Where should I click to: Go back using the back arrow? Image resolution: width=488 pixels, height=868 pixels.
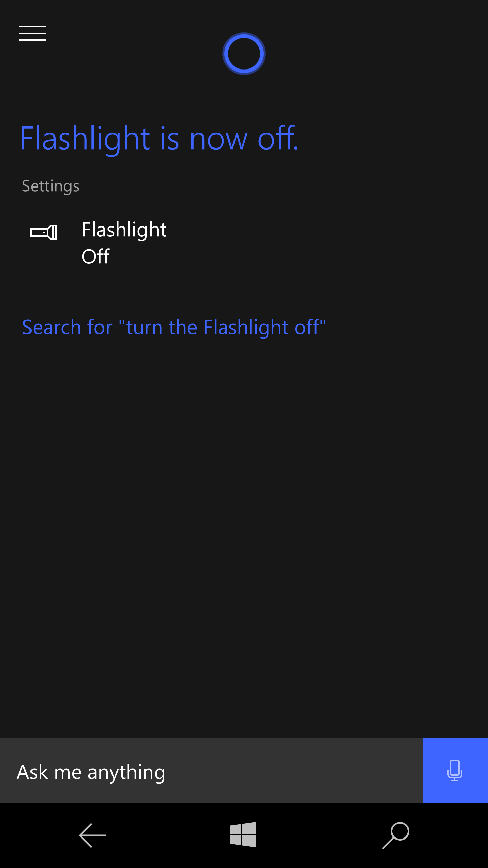coord(93,835)
